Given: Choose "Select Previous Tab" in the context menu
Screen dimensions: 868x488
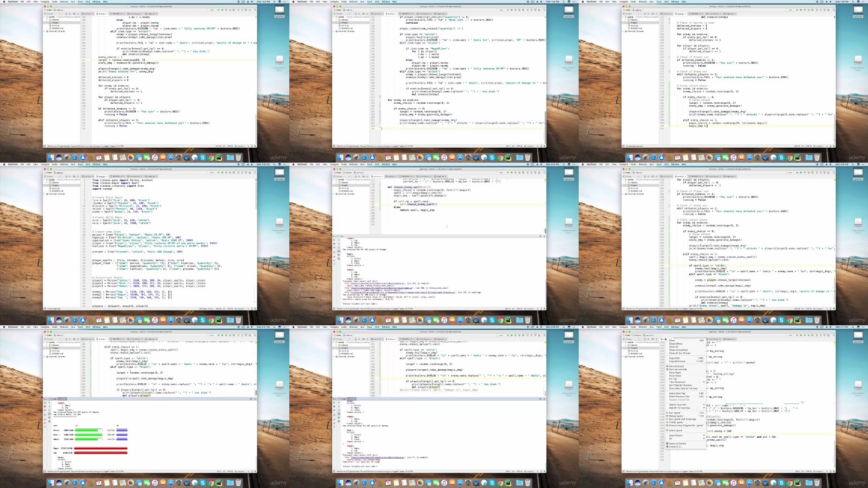Looking at the screenshot, I should [686, 396].
